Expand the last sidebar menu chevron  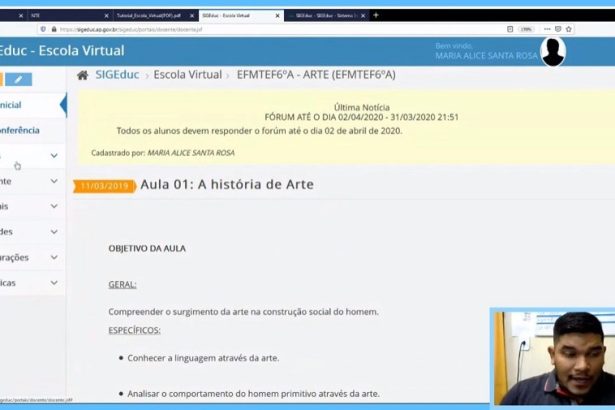[x=54, y=283]
